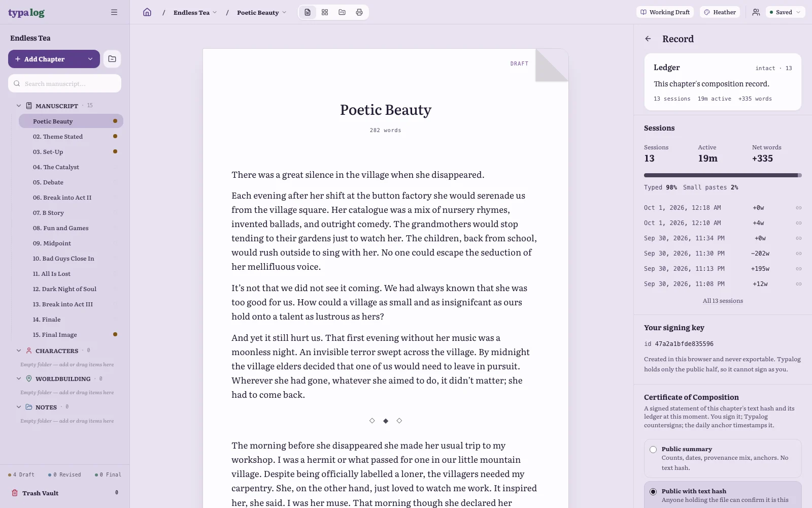812x508 pixels.
Task: Collapse the sidebar with the hamburger icon
Action: tap(114, 12)
